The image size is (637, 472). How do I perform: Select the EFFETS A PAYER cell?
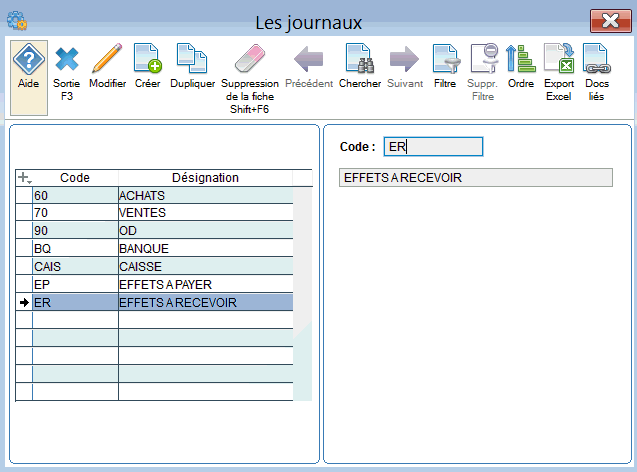206,284
